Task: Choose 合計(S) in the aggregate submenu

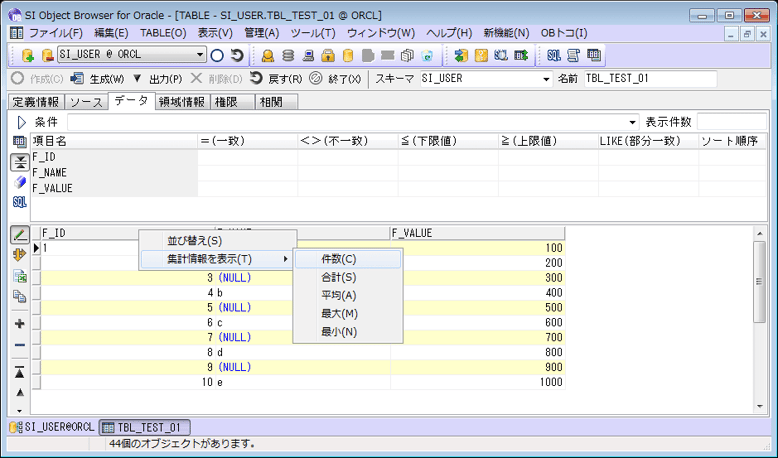Action: (x=338, y=277)
